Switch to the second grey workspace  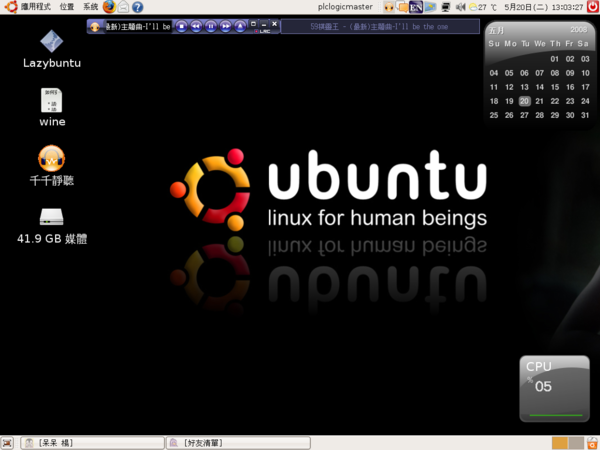[x=576, y=443]
